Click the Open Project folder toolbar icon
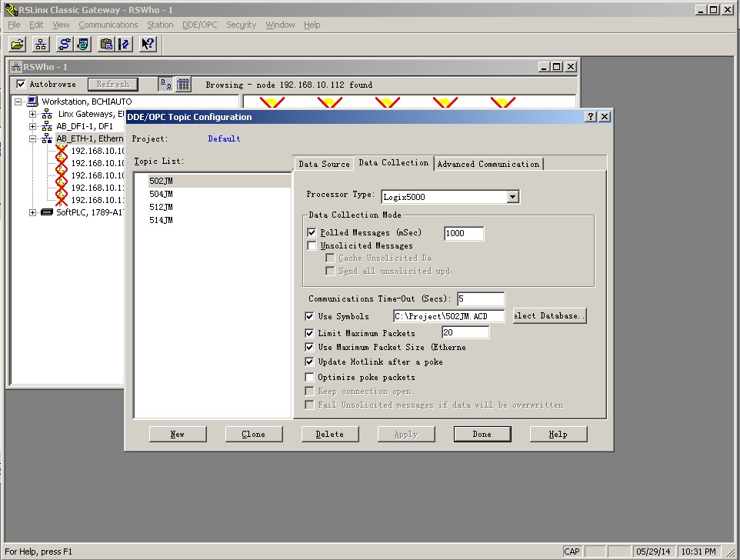This screenshot has height=560, width=740. click(x=18, y=45)
